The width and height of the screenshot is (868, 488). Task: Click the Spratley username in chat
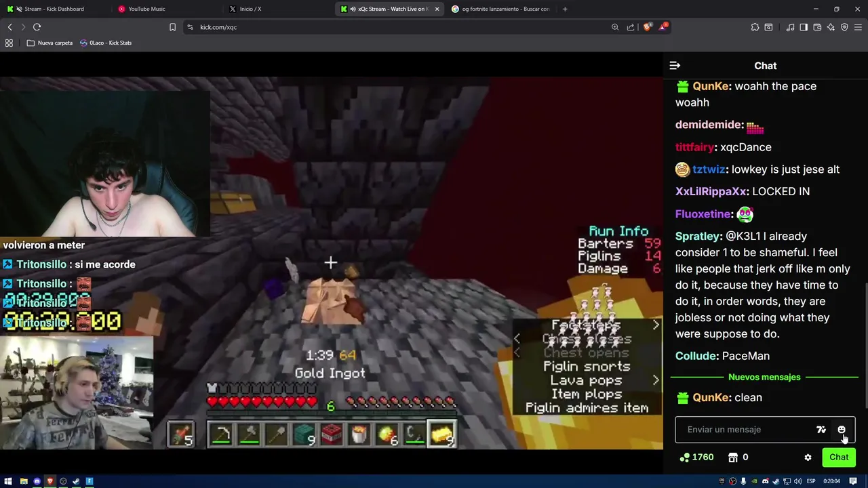(698, 237)
